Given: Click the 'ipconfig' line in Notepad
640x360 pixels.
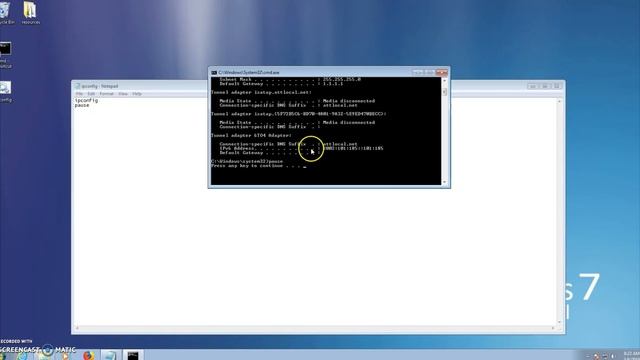Looking at the screenshot, I should [x=86, y=100].
